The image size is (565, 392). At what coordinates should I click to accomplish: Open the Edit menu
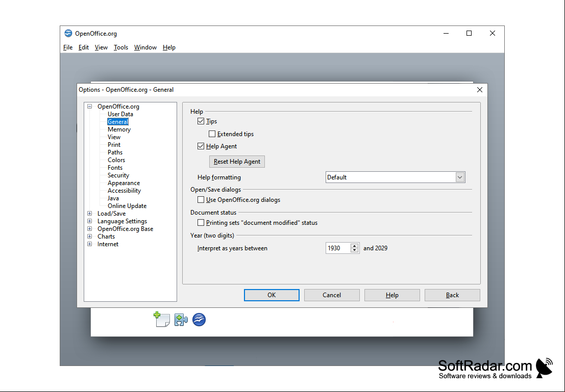[84, 47]
